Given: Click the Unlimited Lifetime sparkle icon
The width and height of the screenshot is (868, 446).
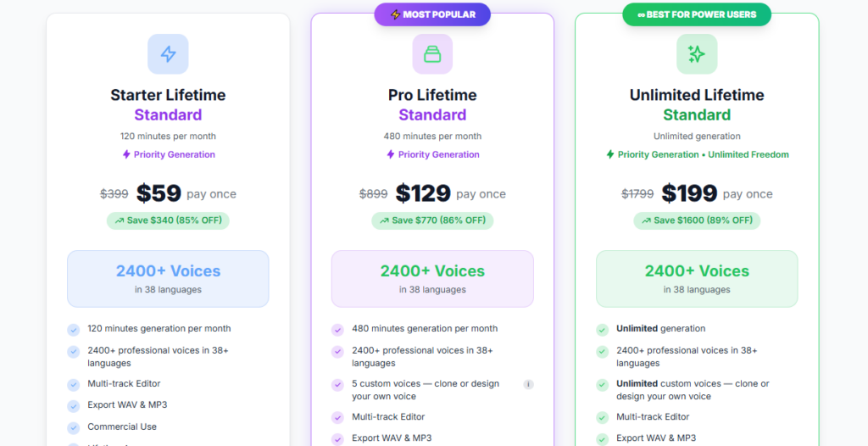Looking at the screenshot, I should tap(697, 54).
